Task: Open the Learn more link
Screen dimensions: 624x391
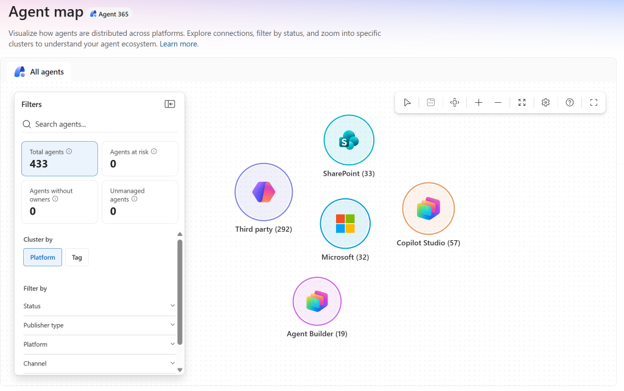Action: click(178, 44)
